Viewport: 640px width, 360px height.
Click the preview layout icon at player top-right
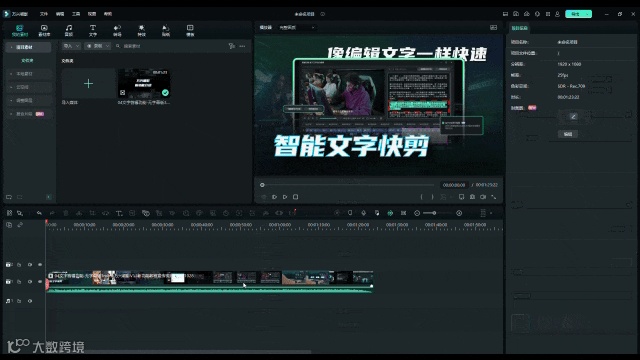pyautogui.click(x=493, y=27)
